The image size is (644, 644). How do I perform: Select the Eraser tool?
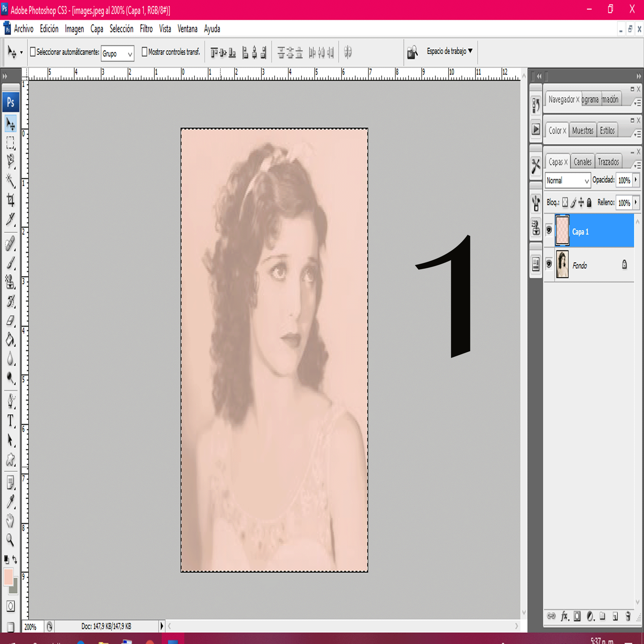(11, 321)
